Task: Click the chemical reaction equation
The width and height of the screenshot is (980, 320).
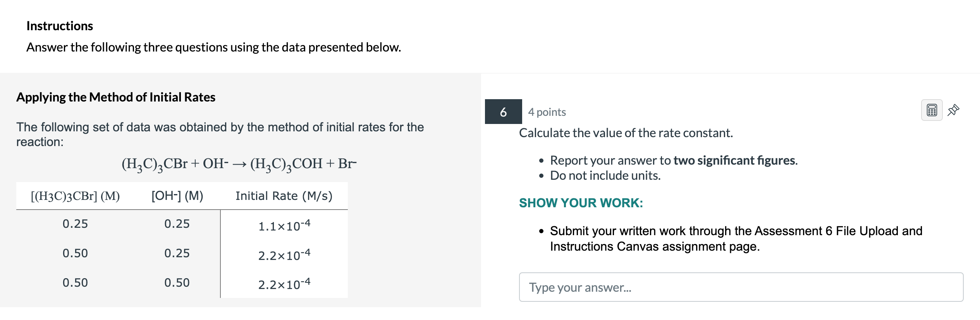Action: pos(239,164)
